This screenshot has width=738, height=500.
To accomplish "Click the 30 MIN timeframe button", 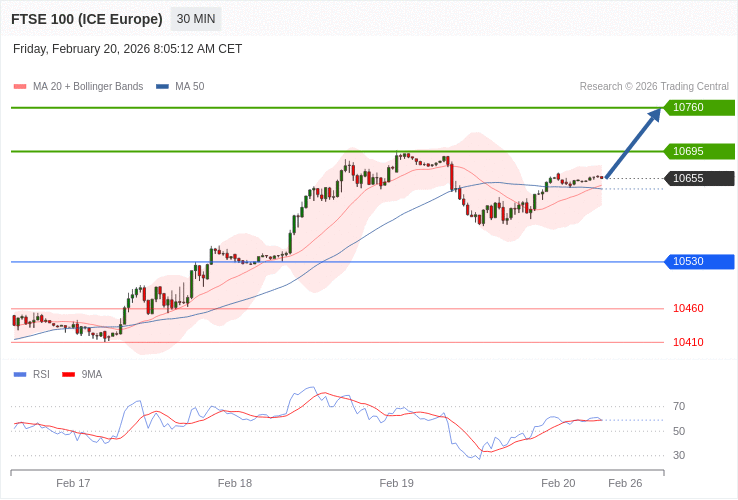I will tap(196, 19).
